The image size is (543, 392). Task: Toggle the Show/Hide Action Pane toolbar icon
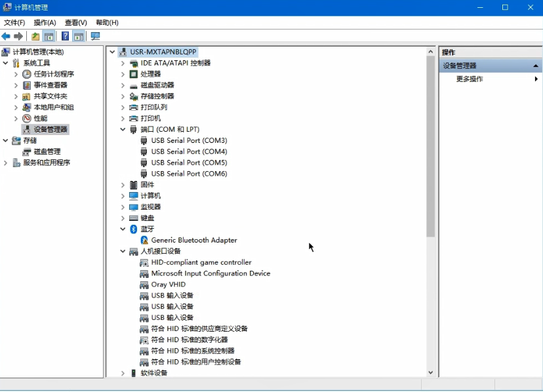point(79,36)
